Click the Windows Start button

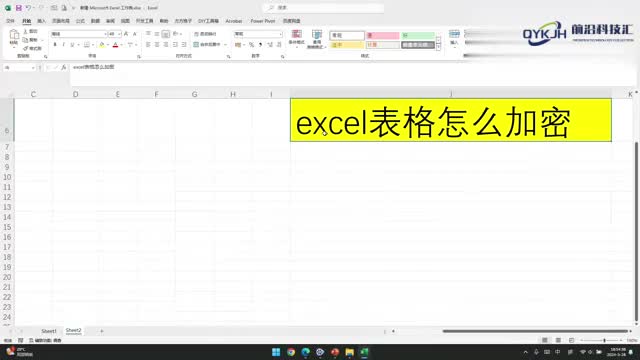[x=276, y=352]
